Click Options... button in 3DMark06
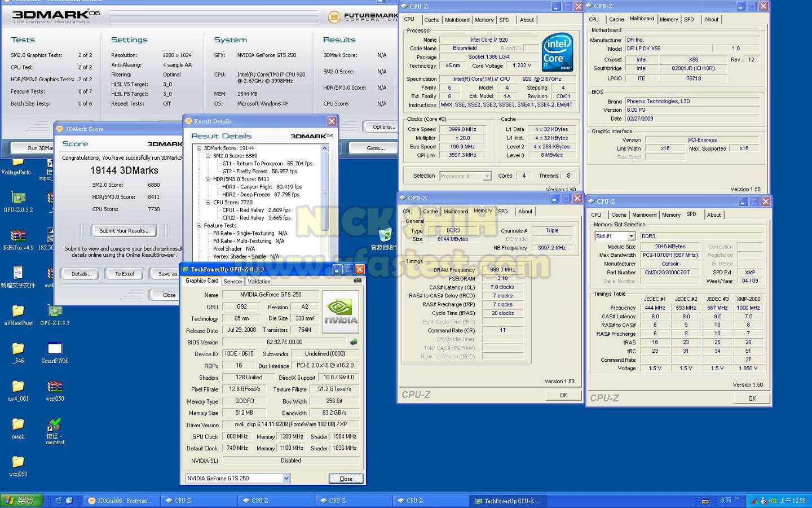Viewport: 812px width, 508px height. point(384,126)
